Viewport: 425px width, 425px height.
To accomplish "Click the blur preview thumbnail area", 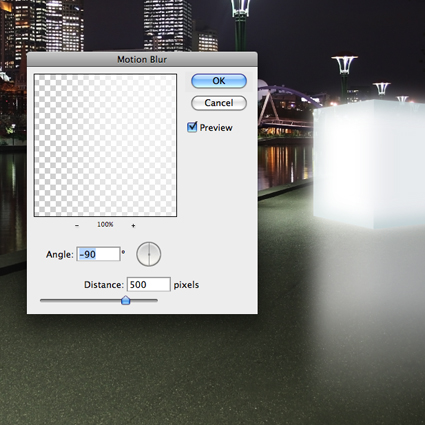I will [105, 145].
